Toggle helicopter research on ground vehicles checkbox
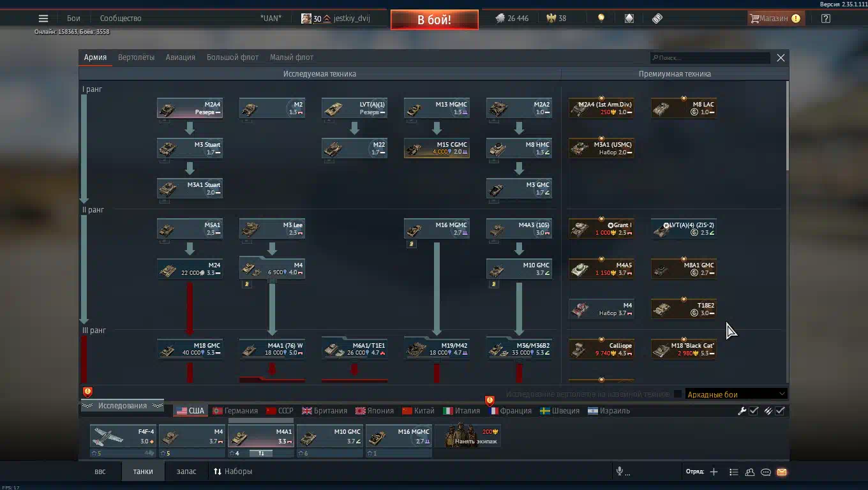Image resolution: width=868 pixels, height=490 pixels. point(678,394)
